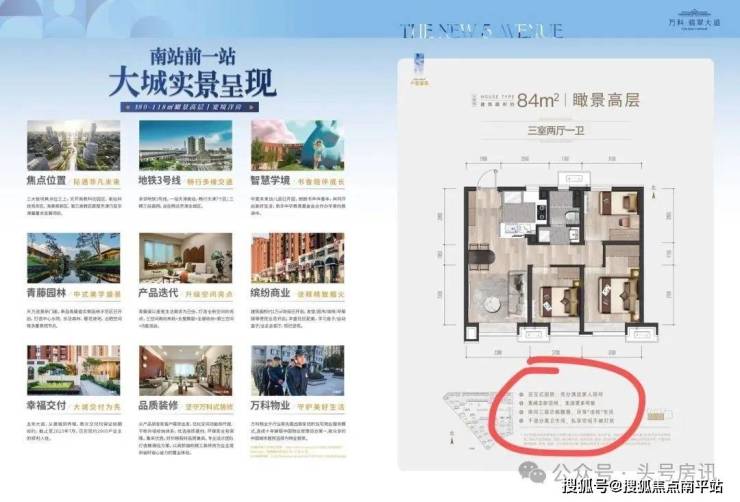Click the 南站前一站 title line
This screenshot has width=740, height=502.
tap(193, 57)
